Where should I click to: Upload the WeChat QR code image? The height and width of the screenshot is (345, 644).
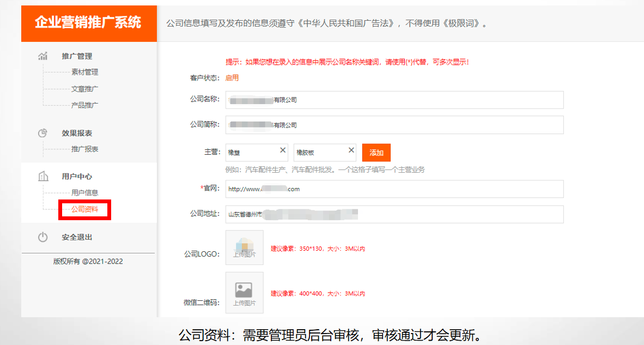click(245, 293)
